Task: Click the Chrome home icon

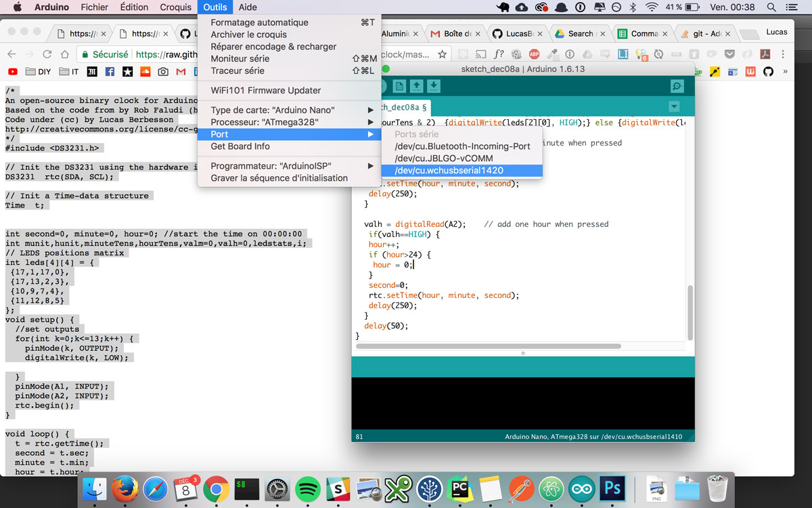Action: [64, 54]
